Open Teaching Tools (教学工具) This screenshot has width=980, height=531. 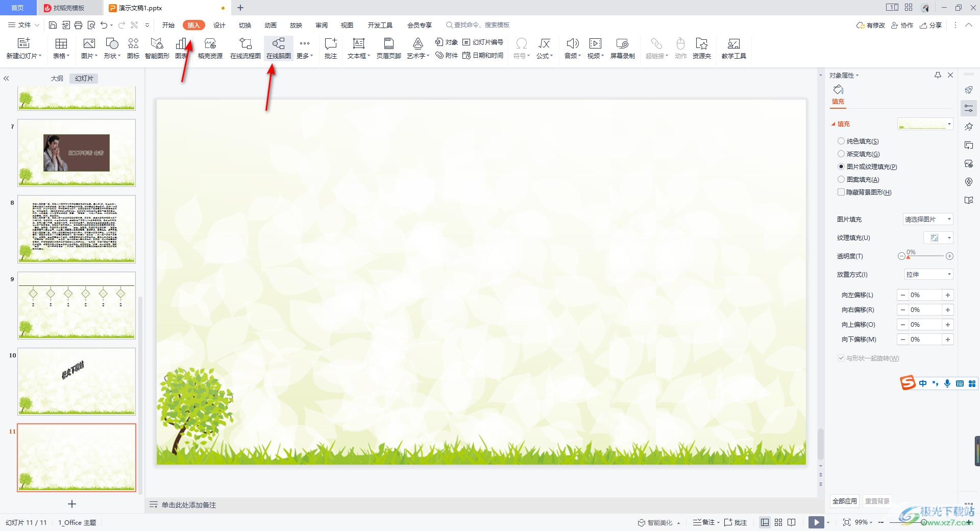734,49
